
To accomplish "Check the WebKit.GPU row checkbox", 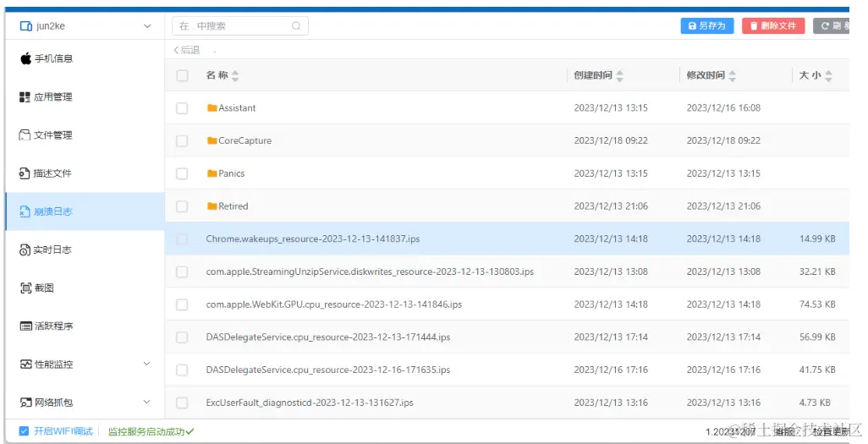I will coord(182,304).
